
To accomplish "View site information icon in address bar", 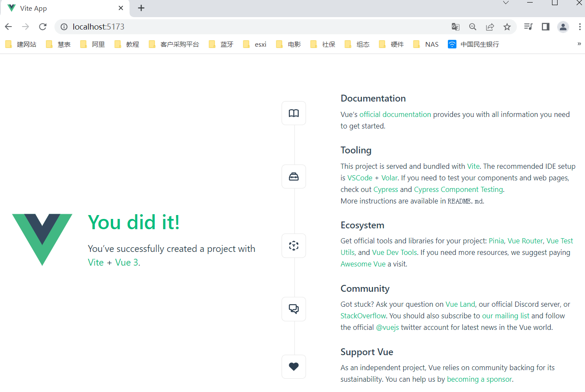I will pos(64,27).
